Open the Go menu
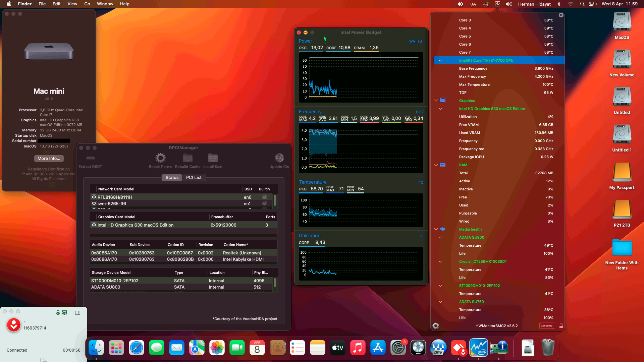Viewport: 644px width, 362px height. point(87,4)
